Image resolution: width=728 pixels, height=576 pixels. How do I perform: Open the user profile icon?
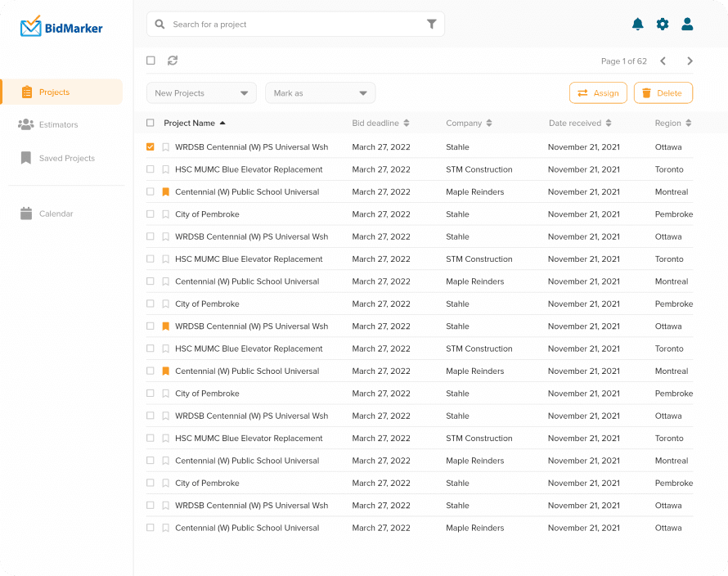tap(687, 25)
